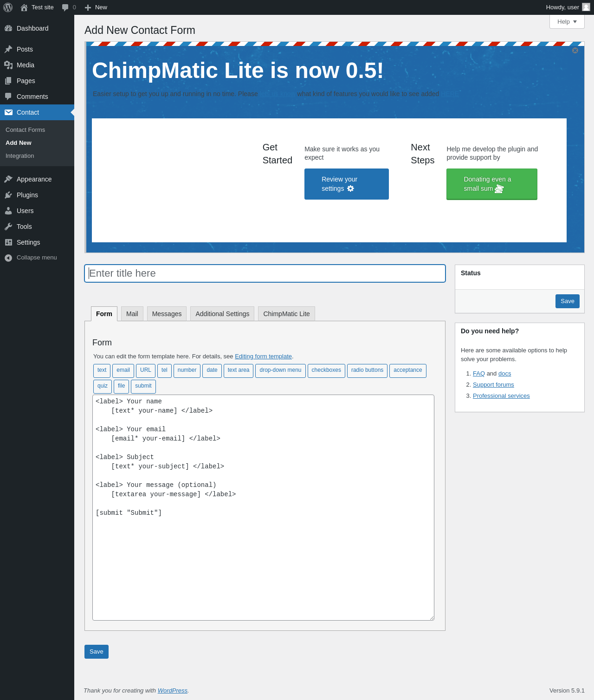Follow the WordPress footer link

click(173, 691)
